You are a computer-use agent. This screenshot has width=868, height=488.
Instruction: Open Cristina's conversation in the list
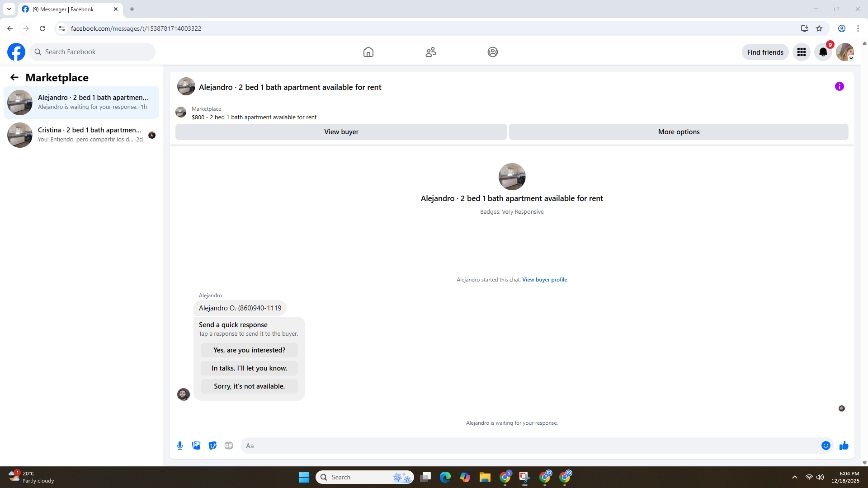pos(81,135)
